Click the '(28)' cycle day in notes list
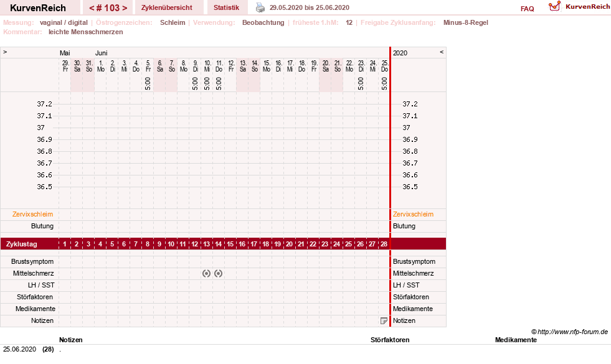611x364 pixels. pyautogui.click(x=49, y=349)
